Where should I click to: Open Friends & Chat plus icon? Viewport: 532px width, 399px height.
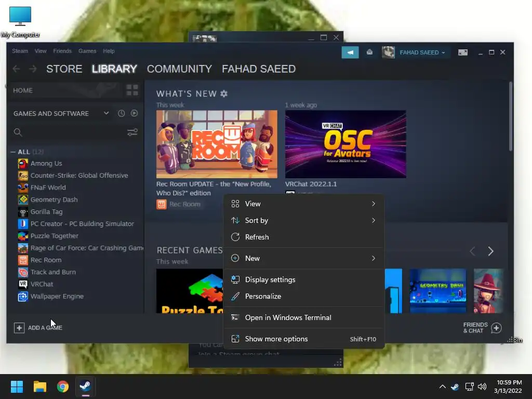pos(496,328)
